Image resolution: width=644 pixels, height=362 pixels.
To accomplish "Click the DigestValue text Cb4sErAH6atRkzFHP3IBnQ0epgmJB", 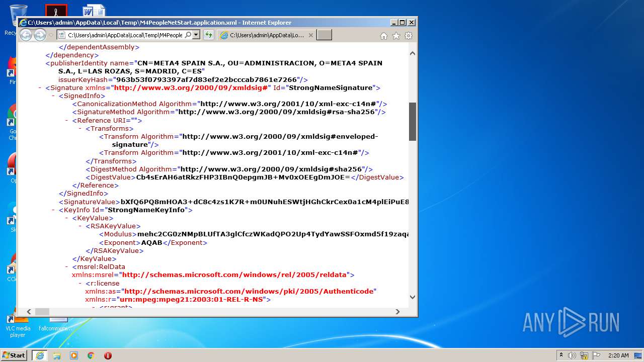I will pyautogui.click(x=244, y=177).
